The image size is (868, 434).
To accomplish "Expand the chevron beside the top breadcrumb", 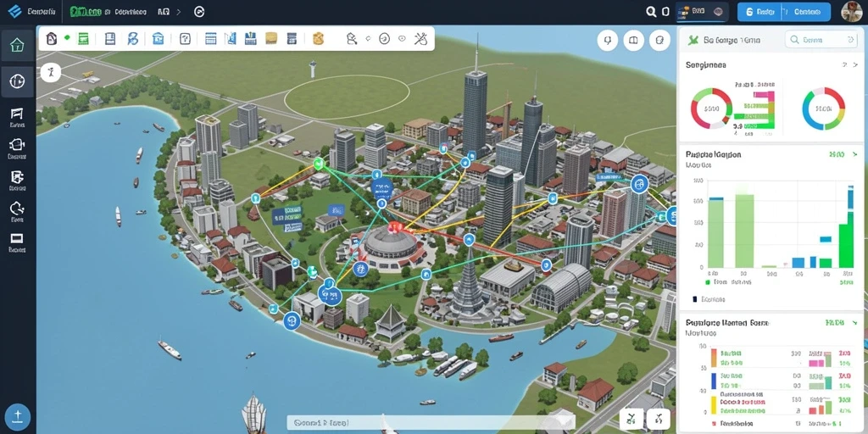I will tap(179, 11).
